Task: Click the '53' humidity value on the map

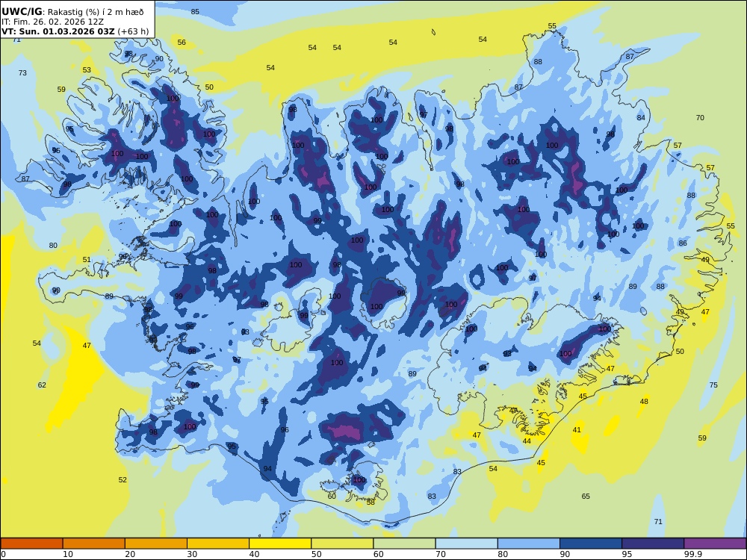Action: point(86,70)
